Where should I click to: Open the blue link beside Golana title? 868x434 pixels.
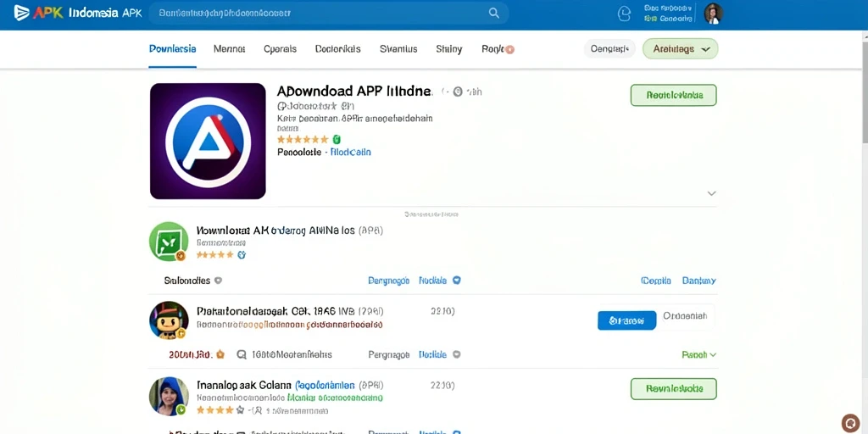(325, 385)
